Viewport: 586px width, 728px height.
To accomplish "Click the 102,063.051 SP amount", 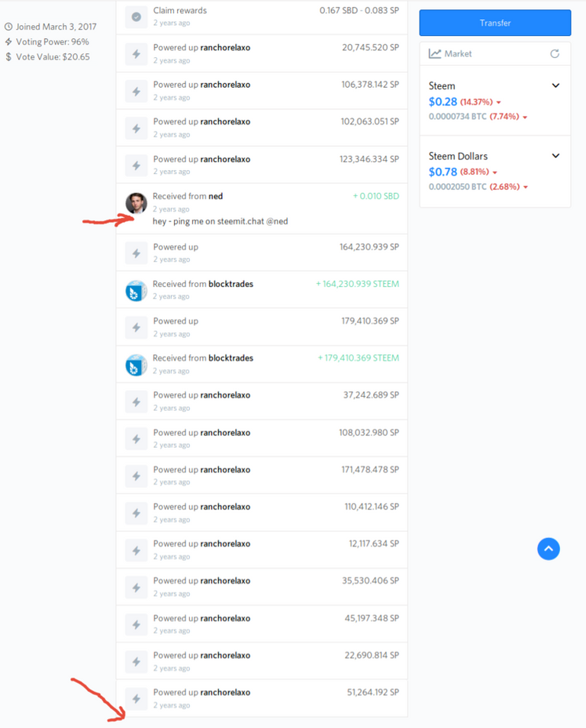I will tap(370, 121).
